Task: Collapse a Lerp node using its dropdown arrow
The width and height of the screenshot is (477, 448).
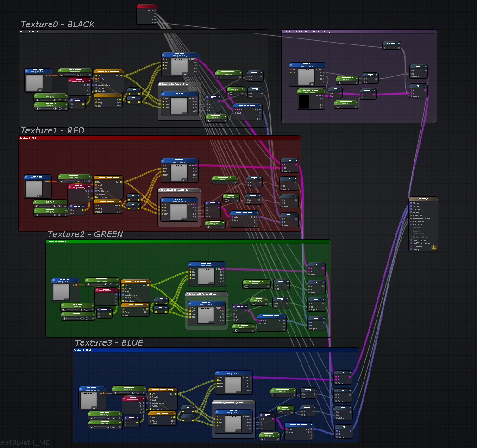Action: pos(350,372)
